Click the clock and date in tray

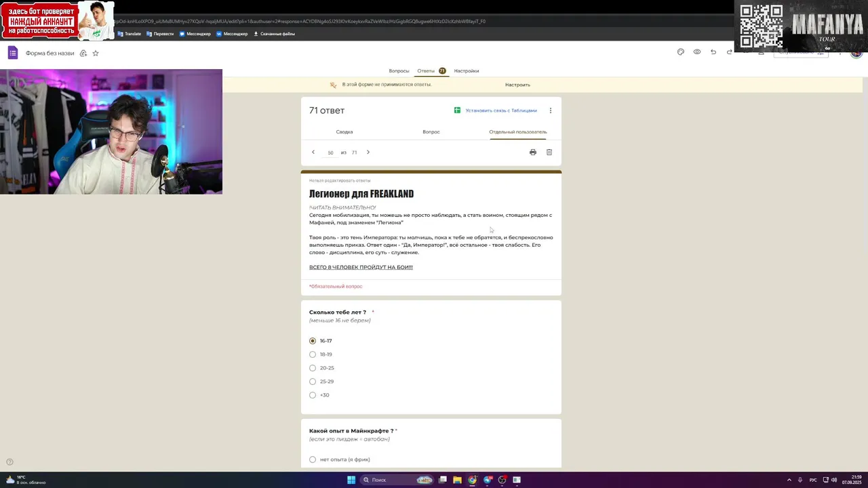pos(852,480)
